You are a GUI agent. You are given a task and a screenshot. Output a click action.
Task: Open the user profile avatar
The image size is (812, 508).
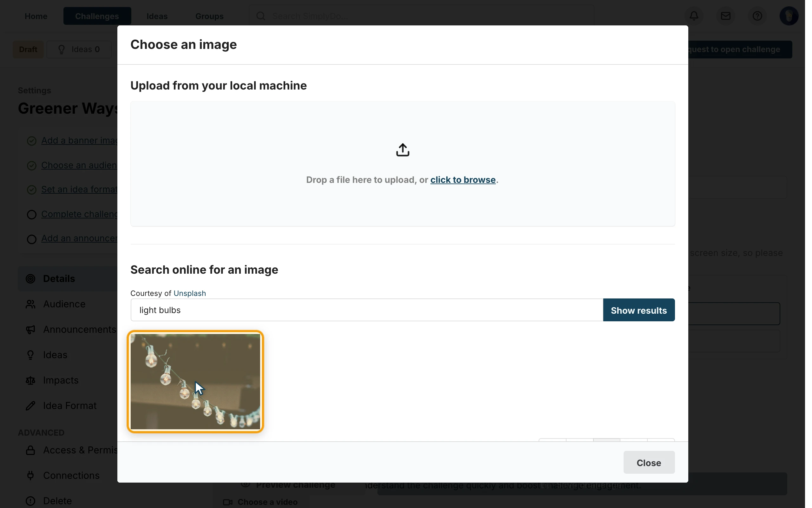(789, 16)
